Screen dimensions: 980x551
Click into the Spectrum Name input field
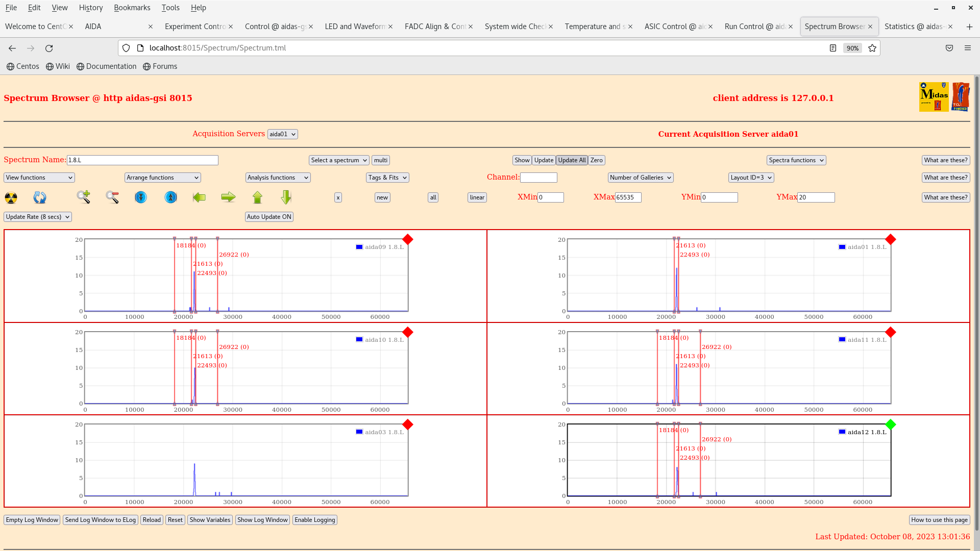pyautogui.click(x=142, y=160)
